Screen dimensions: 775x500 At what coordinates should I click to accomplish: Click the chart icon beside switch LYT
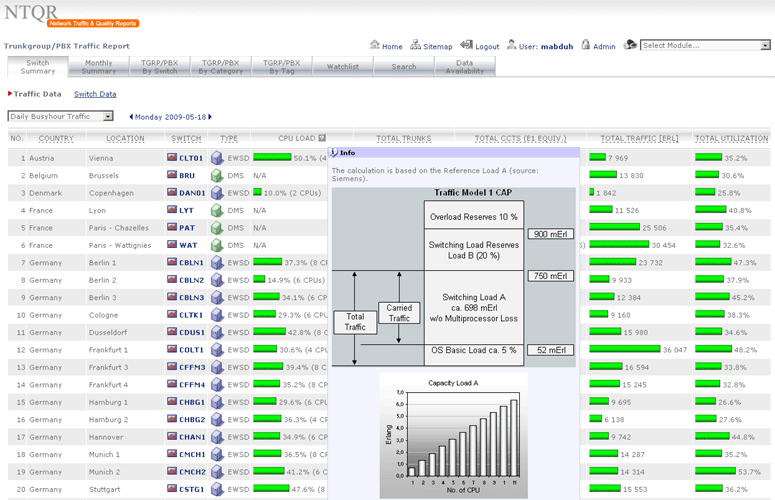pyautogui.click(x=172, y=210)
